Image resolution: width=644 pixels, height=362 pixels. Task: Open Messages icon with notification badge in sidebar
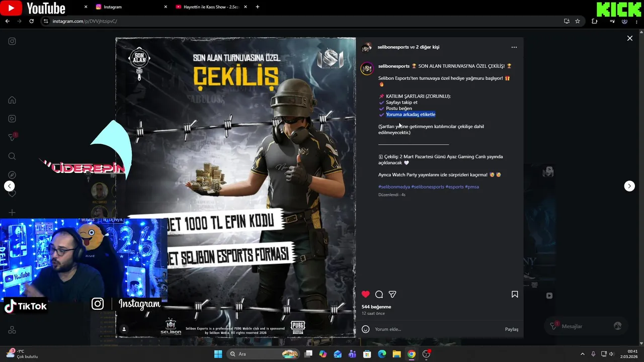pyautogui.click(x=13, y=137)
